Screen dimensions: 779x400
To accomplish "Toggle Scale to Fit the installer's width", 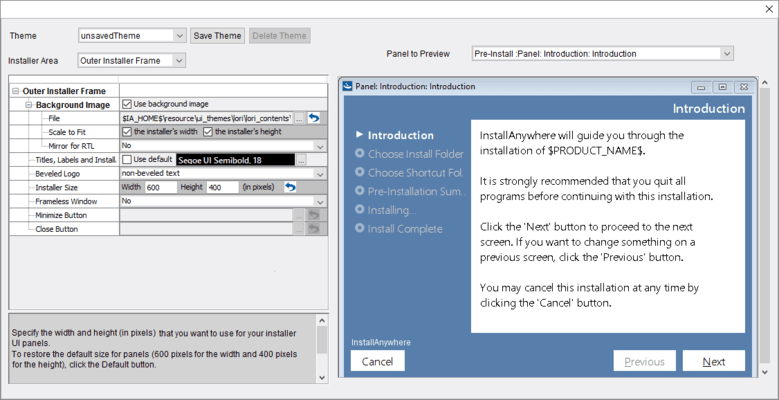I will (x=126, y=132).
